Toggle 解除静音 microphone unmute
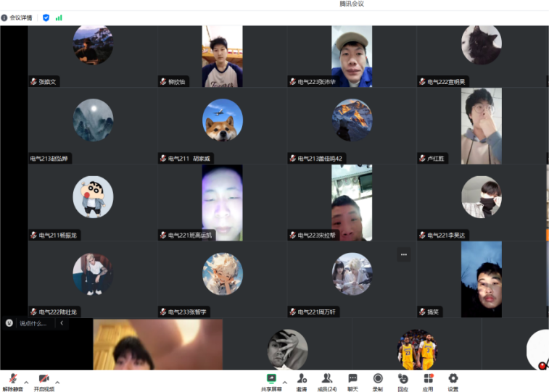Screen dimensions: 549x392 click(13, 381)
